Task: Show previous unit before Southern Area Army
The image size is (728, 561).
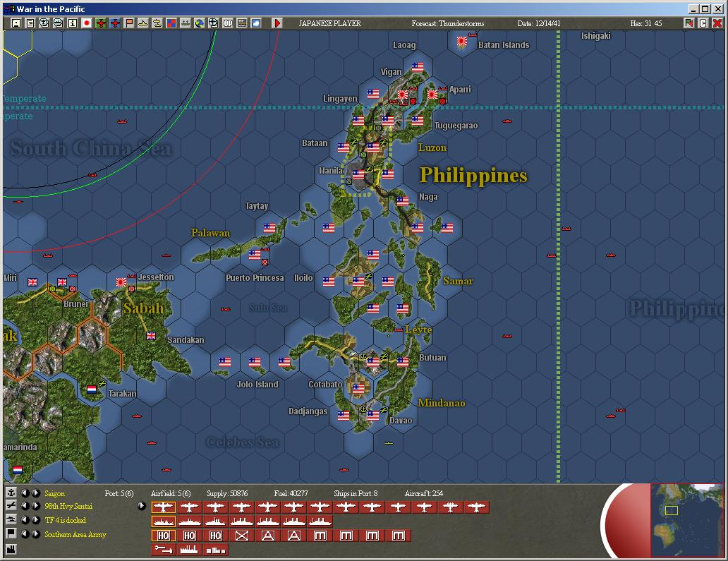Action: point(25,534)
